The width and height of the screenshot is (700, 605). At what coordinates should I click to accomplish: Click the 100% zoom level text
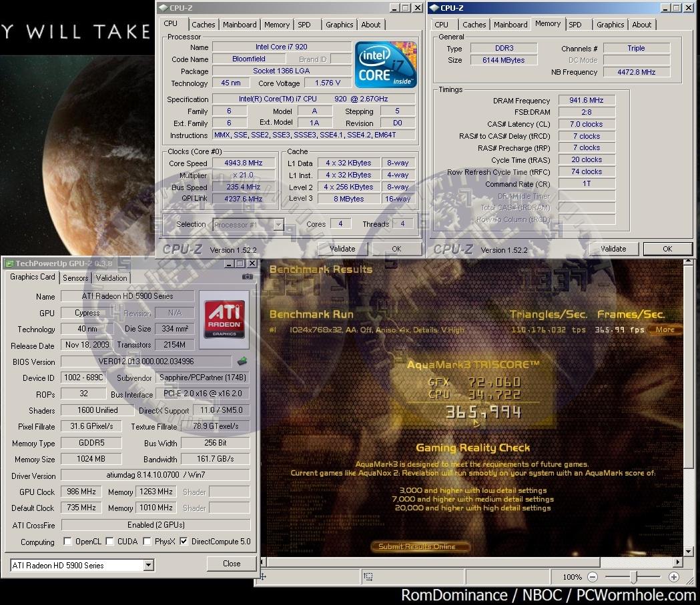[x=573, y=577]
